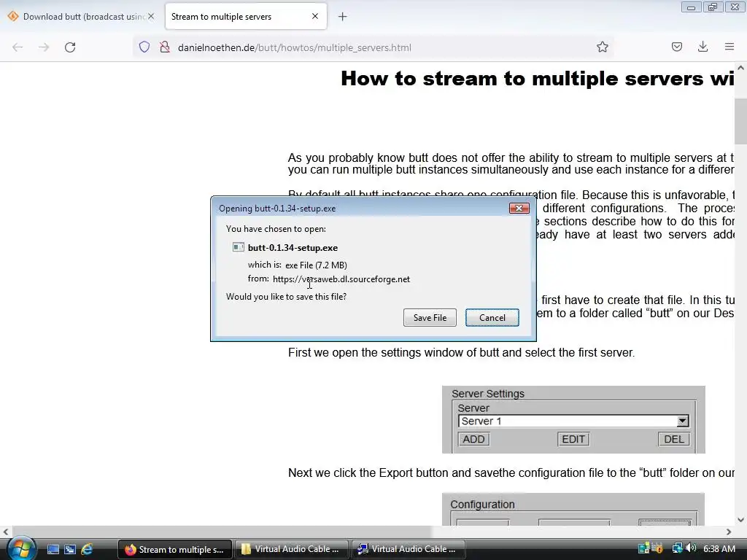The width and height of the screenshot is (747, 560).
Task: Activate the Firefox taskbar button
Action: point(175,549)
